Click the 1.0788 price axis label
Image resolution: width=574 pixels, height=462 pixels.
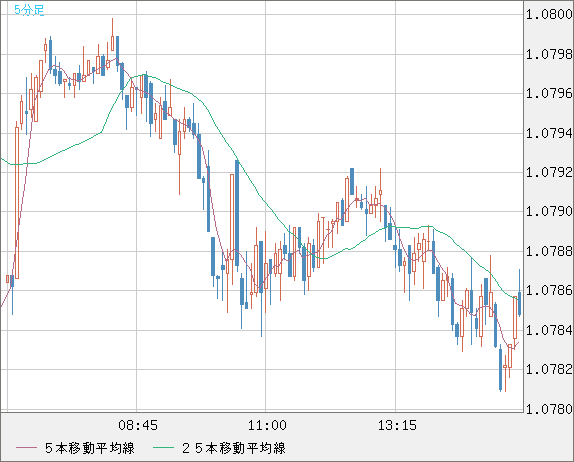[549, 252]
